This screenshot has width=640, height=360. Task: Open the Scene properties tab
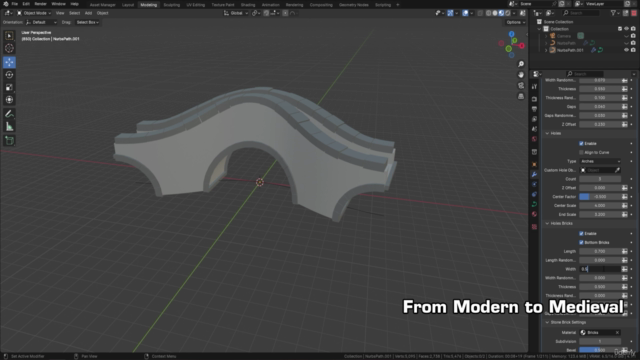[x=534, y=129]
